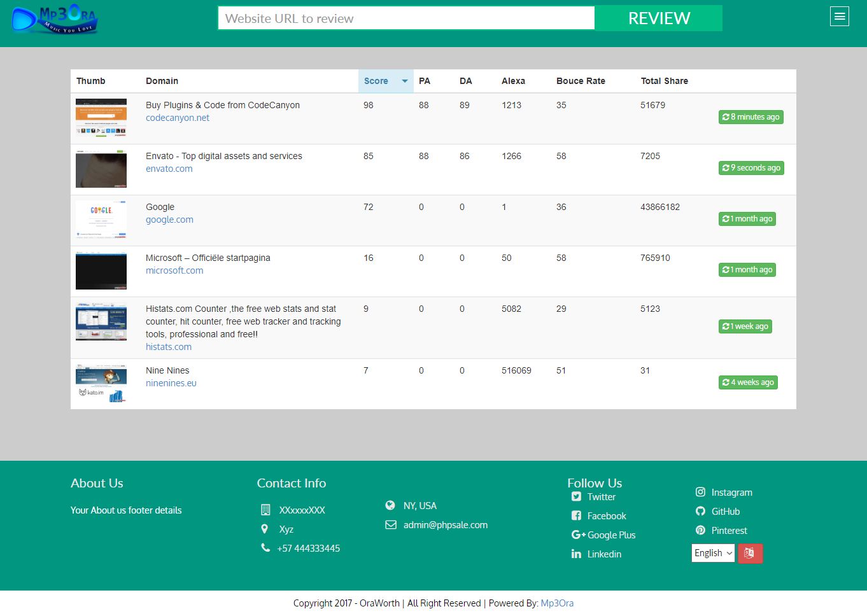867x616 pixels.
Task: Open the histats.com link
Action: click(169, 347)
